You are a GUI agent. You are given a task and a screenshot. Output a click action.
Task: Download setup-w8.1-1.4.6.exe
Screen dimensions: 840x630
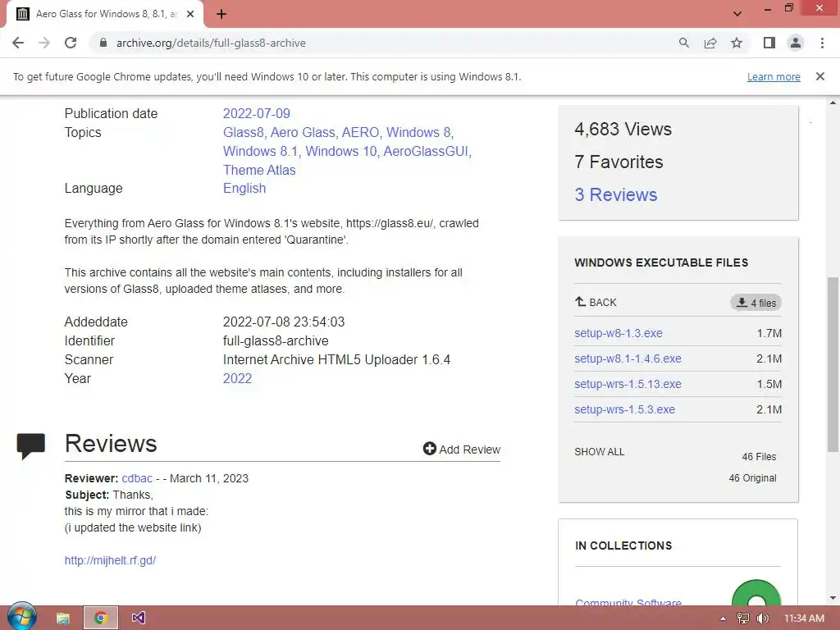(628, 358)
